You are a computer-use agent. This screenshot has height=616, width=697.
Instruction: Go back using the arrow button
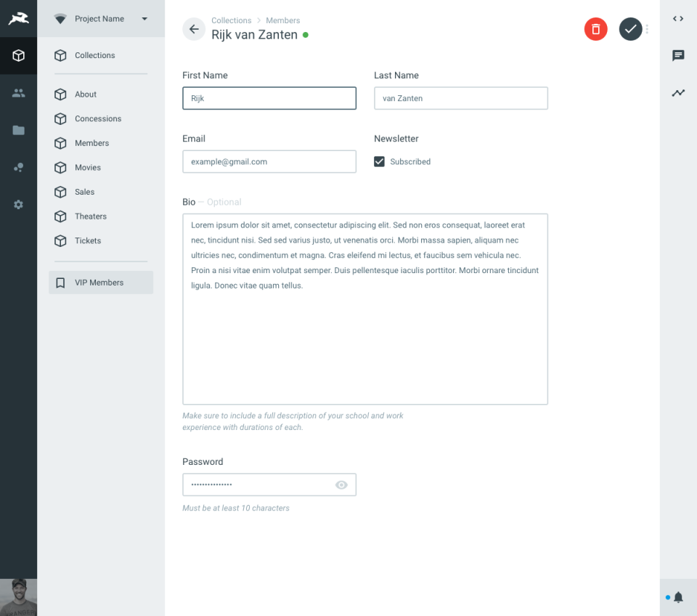click(x=194, y=29)
